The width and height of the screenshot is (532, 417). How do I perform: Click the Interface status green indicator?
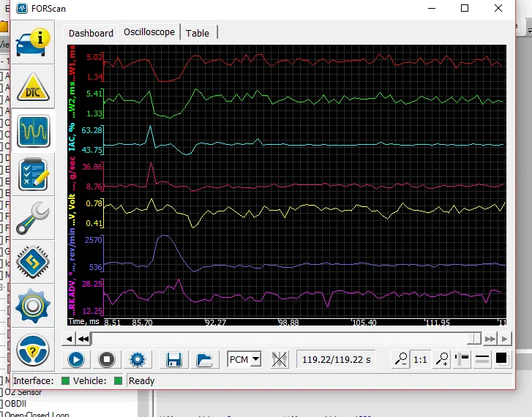point(65,380)
